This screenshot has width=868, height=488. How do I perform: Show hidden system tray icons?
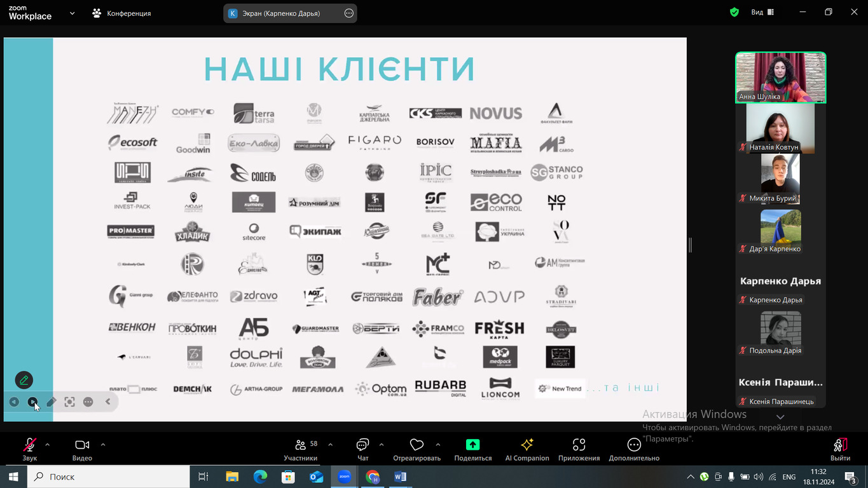(x=691, y=477)
